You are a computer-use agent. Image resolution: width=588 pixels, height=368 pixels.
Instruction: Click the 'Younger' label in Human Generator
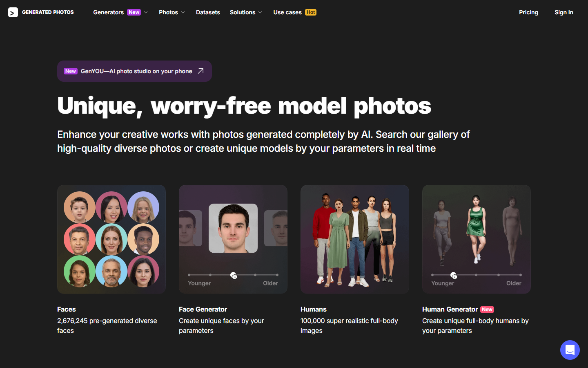443,283
